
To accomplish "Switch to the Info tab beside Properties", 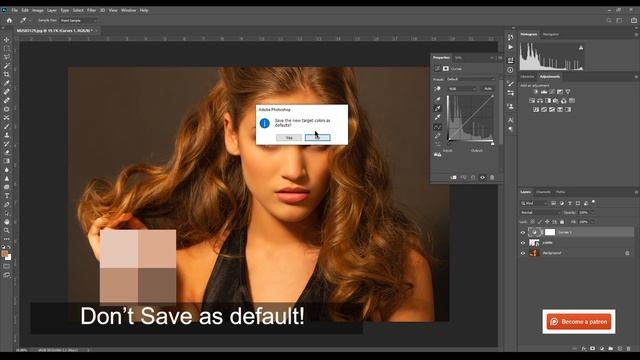I will pos(458,58).
